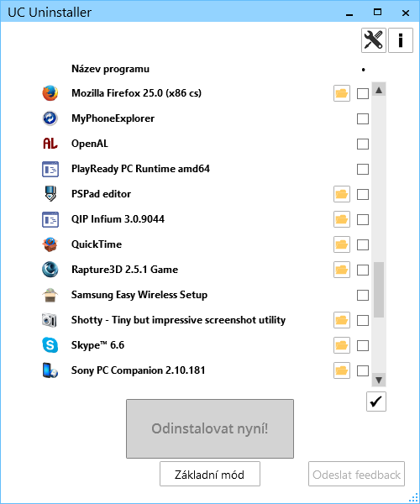Screen dimensions: 420x504
Task: Select the MyPhoneExplorer entry
Action: click(x=113, y=118)
